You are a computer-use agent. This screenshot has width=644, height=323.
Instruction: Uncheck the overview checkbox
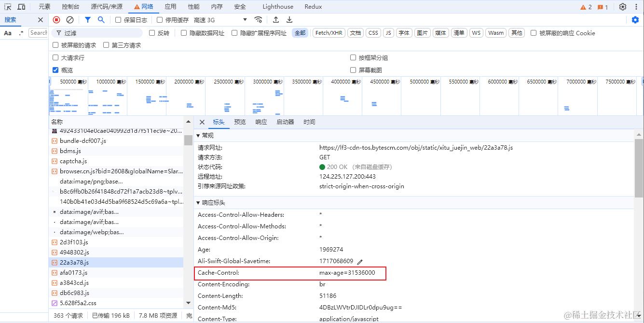click(x=55, y=70)
